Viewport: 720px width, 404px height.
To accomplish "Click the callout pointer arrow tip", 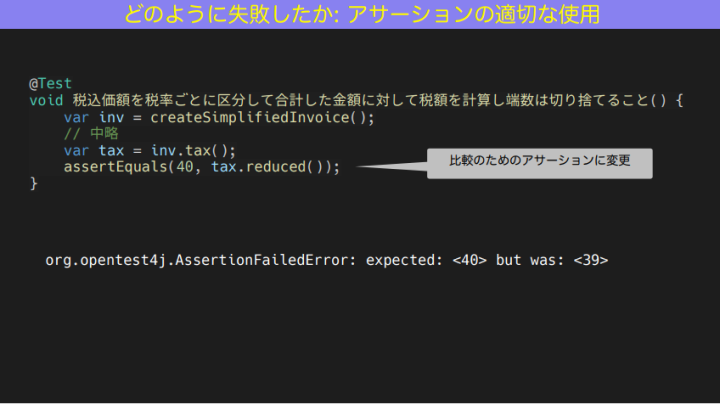I will 360,167.
